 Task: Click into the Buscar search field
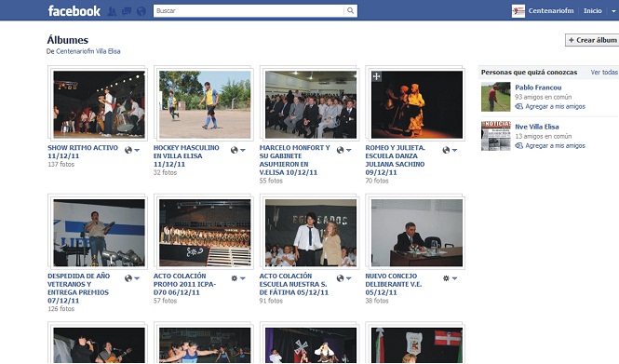tap(249, 11)
